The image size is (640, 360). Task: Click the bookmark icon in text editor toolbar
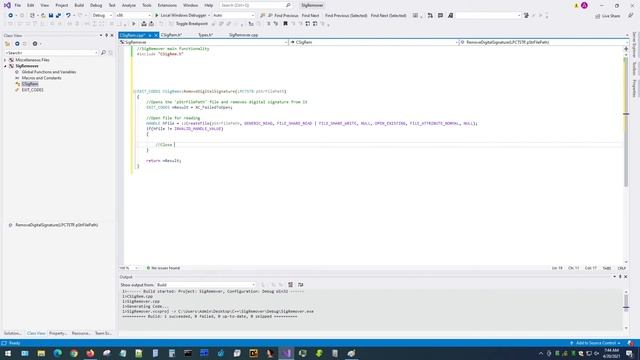point(285,24)
